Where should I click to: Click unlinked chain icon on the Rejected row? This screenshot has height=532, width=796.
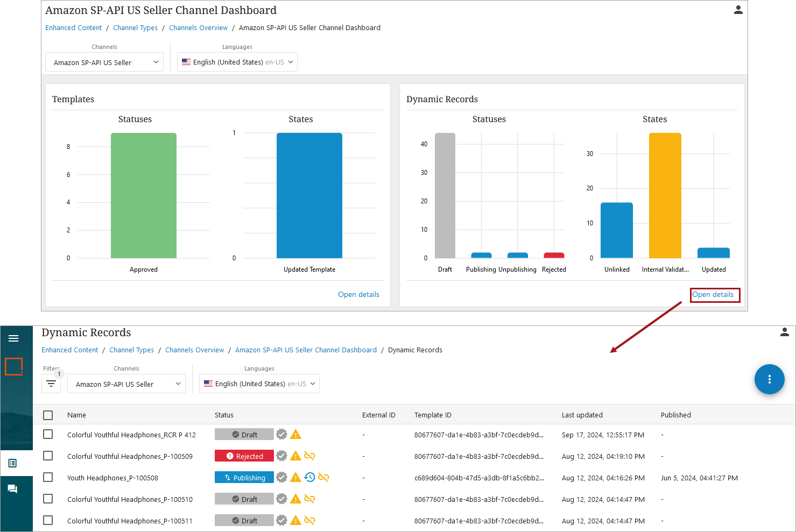pyautogui.click(x=309, y=456)
